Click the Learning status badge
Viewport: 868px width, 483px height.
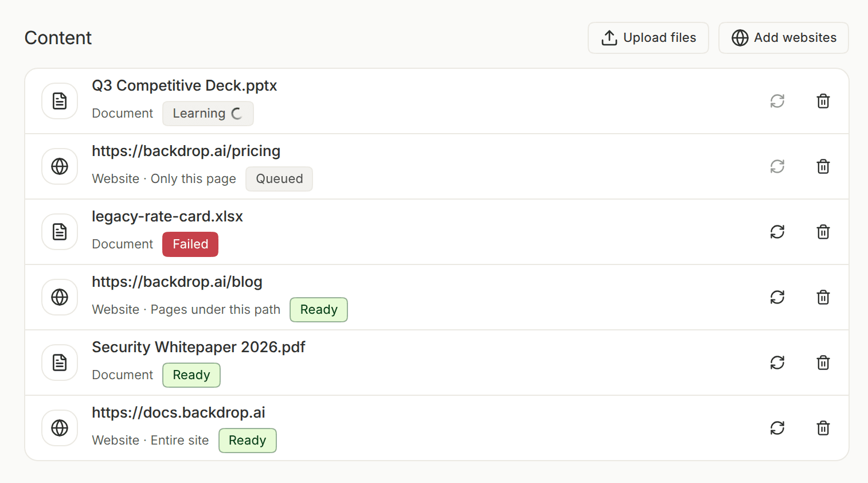[x=208, y=114]
